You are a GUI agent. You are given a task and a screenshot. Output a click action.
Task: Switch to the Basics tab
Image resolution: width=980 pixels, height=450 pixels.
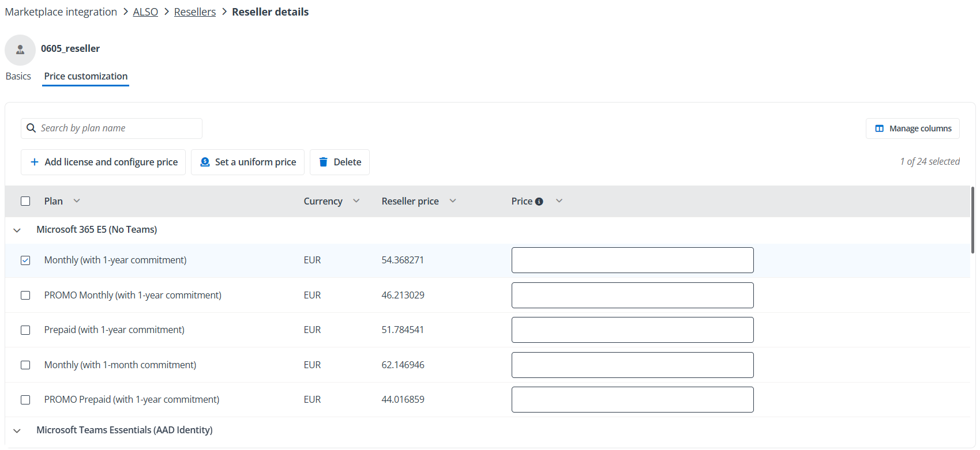[18, 76]
